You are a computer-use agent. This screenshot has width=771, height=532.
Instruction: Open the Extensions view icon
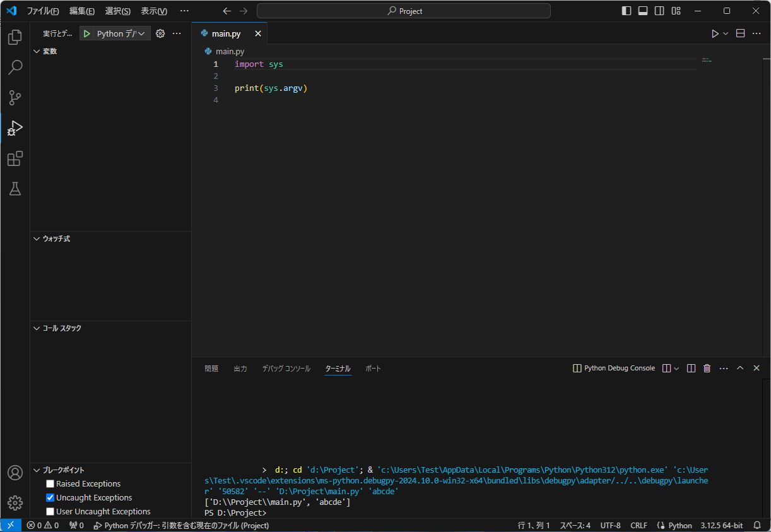pyautogui.click(x=15, y=158)
